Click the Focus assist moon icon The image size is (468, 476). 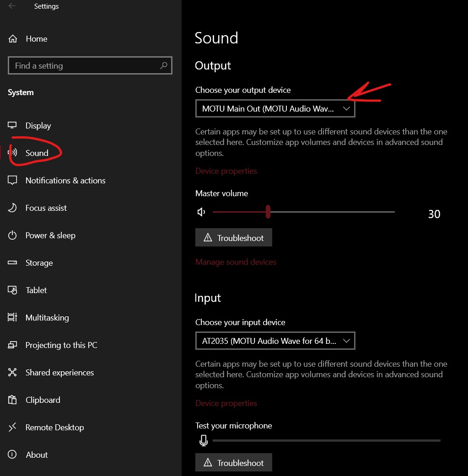[12, 208]
